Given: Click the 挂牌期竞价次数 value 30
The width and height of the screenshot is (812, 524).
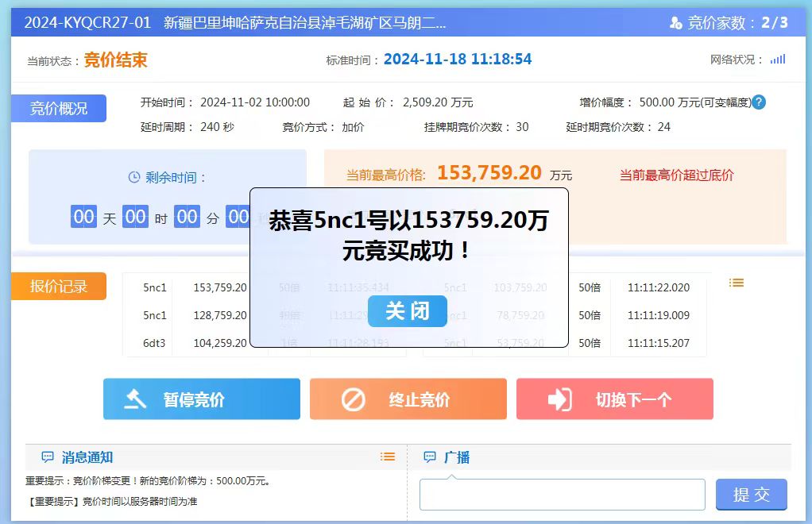Looking at the screenshot, I should point(522,127).
